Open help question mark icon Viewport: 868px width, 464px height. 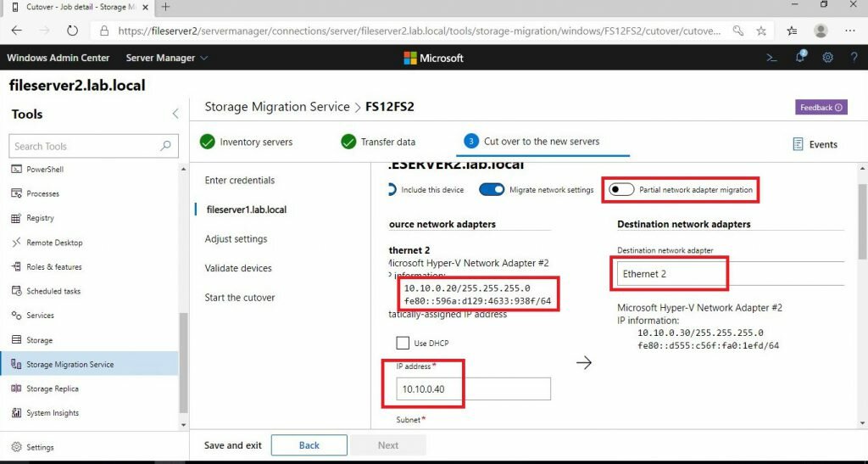pyautogui.click(x=854, y=58)
